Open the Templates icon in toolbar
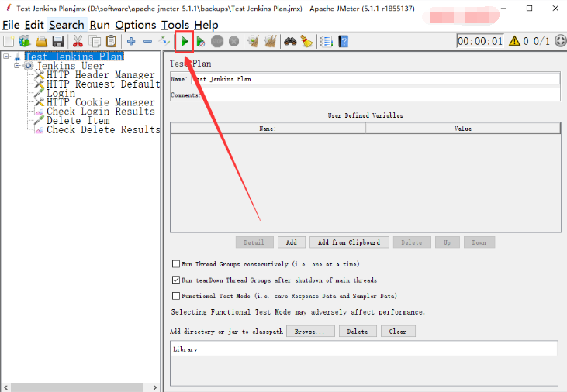Screen dimensions: 567x392 pos(25,42)
